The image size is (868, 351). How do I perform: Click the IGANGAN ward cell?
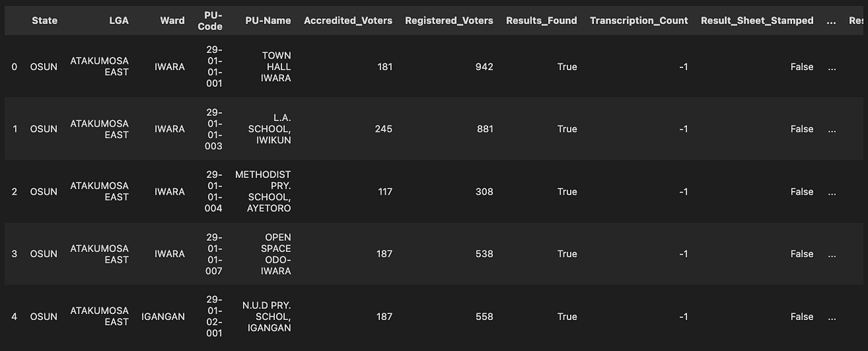(x=164, y=316)
